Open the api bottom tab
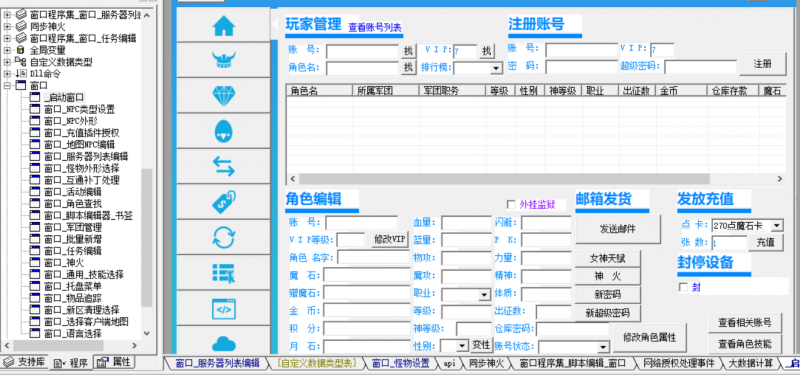 pos(448,363)
